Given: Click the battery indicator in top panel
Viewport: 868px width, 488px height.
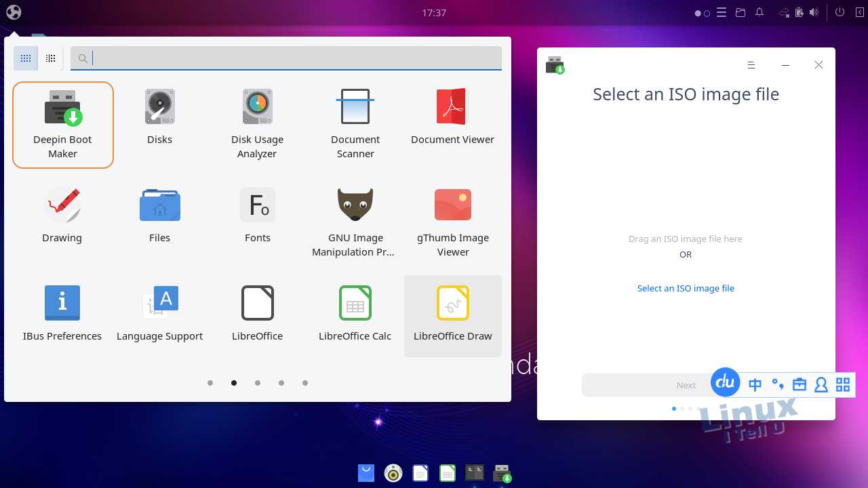Looking at the screenshot, I should tap(800, 12).
